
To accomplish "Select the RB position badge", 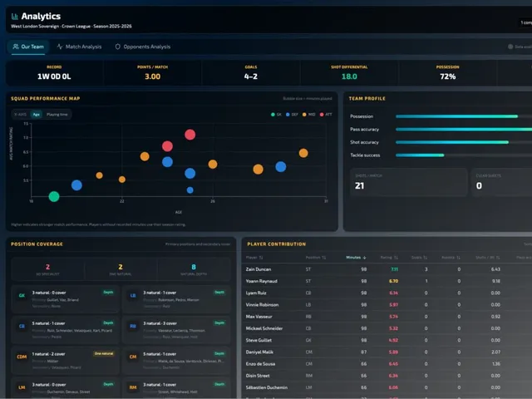I will click(x=133, y=326).
